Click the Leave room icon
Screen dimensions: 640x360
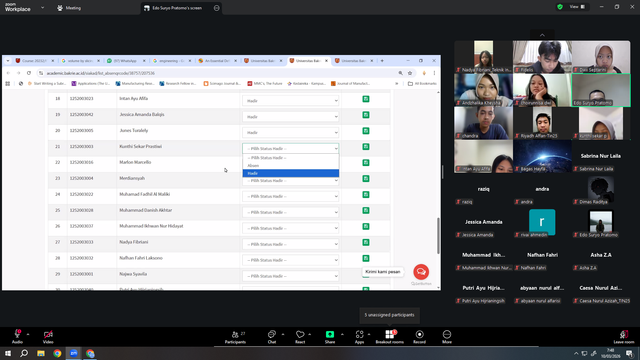coord(623,334)
